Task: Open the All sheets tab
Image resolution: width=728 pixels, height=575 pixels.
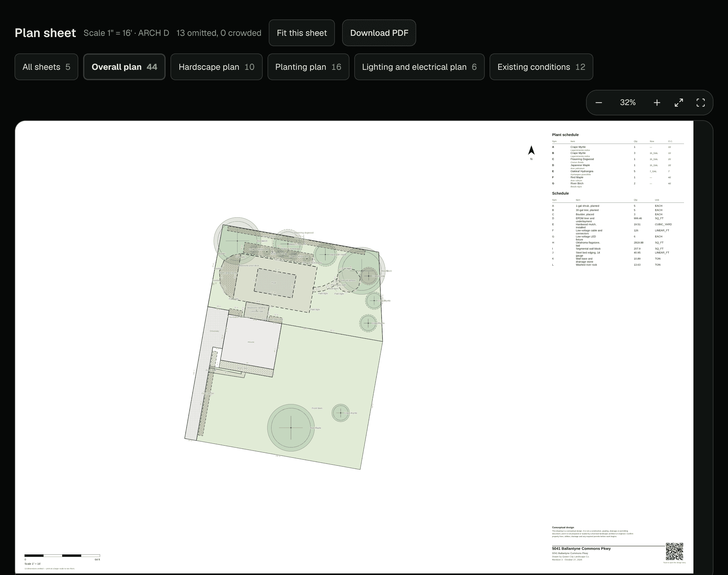Action: 46,67
